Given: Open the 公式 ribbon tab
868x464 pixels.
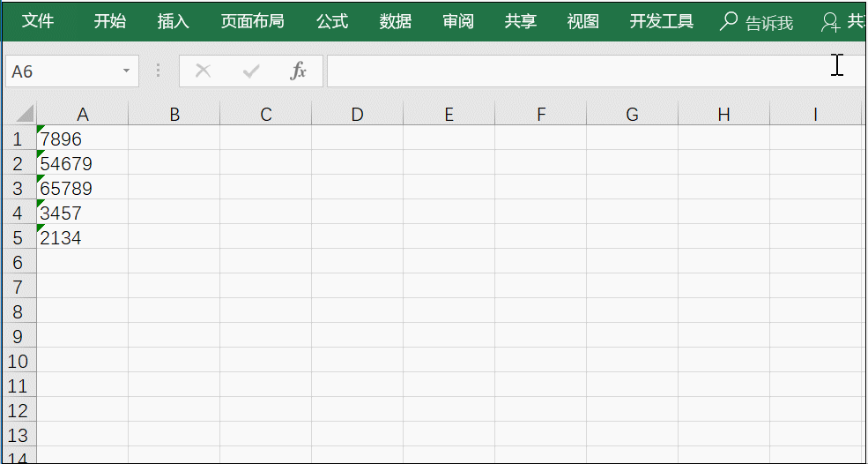Looking at the screenshot, I should (x=332, y=22).
